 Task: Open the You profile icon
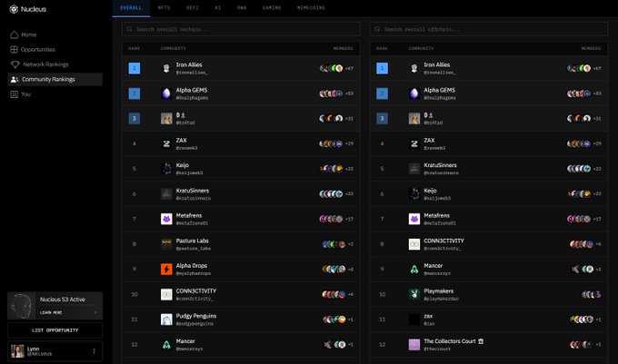[x=15, y=94]
